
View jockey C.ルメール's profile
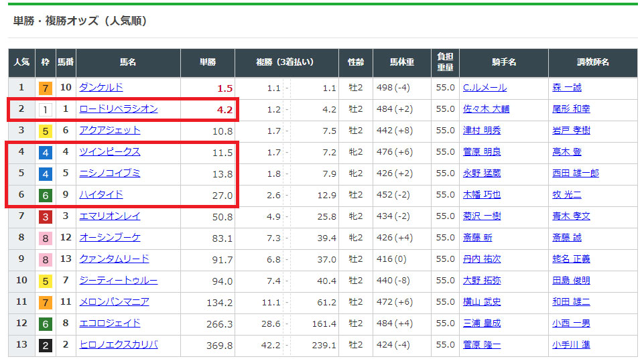484,87
